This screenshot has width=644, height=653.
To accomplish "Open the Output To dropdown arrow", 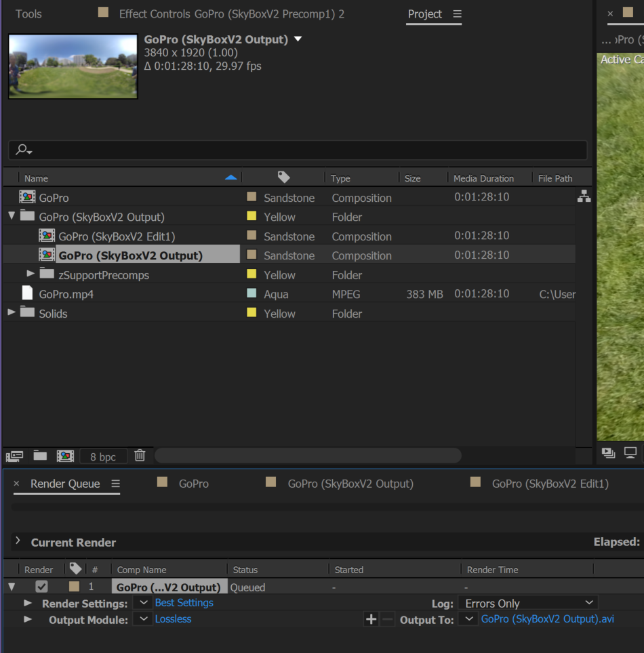I will (468, 619).
